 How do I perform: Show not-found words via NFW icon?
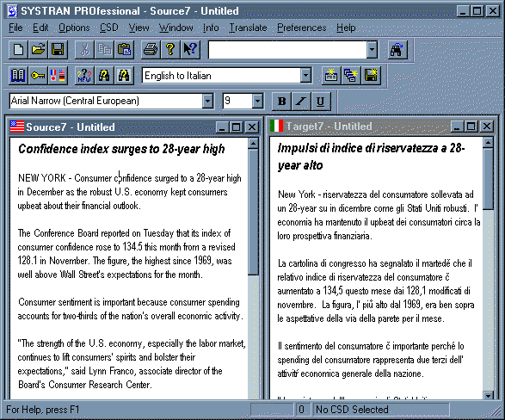click(x=84, y=76)
